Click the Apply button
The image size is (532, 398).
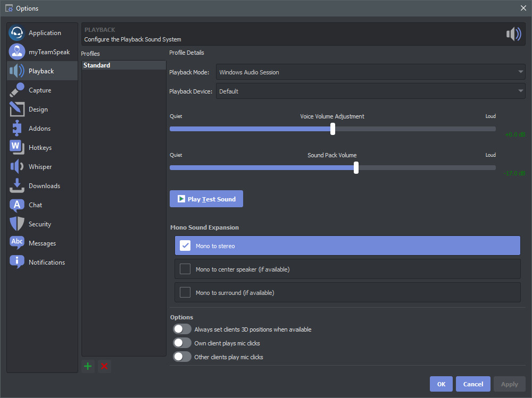pos(509,384)
